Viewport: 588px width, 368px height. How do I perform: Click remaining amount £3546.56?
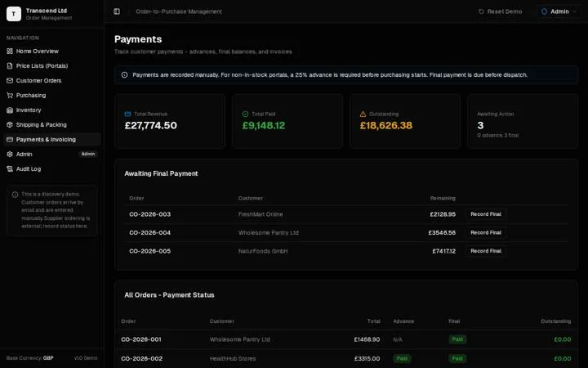click(x=442, y=233)
